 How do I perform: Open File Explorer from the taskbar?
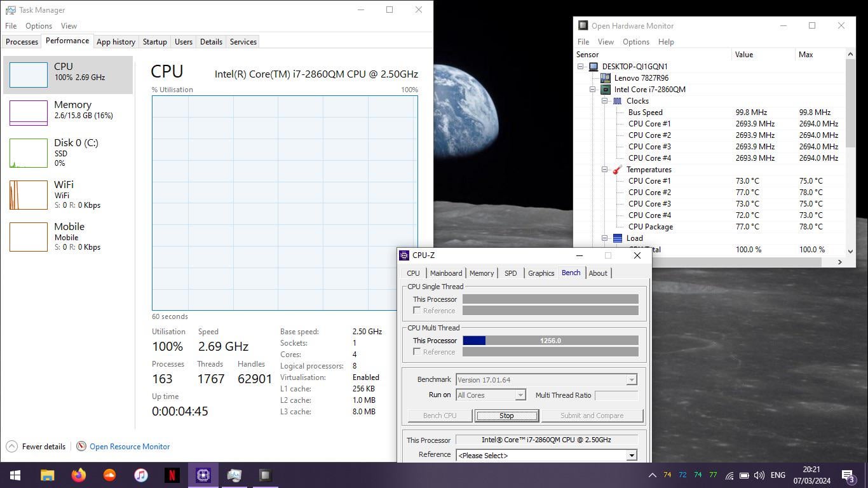click(x=47, y=475)
